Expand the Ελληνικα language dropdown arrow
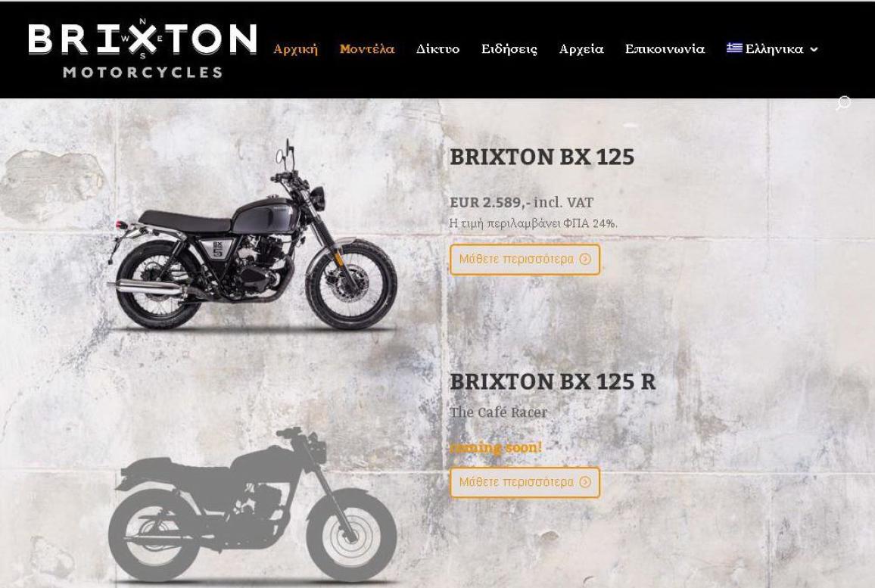This screenshot has height=588, width=875. [814, 50]
